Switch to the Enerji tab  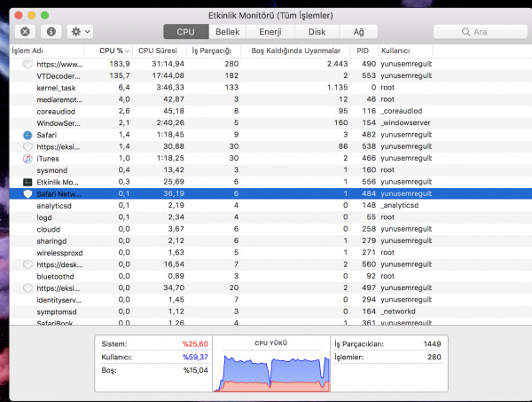[270, 32]
